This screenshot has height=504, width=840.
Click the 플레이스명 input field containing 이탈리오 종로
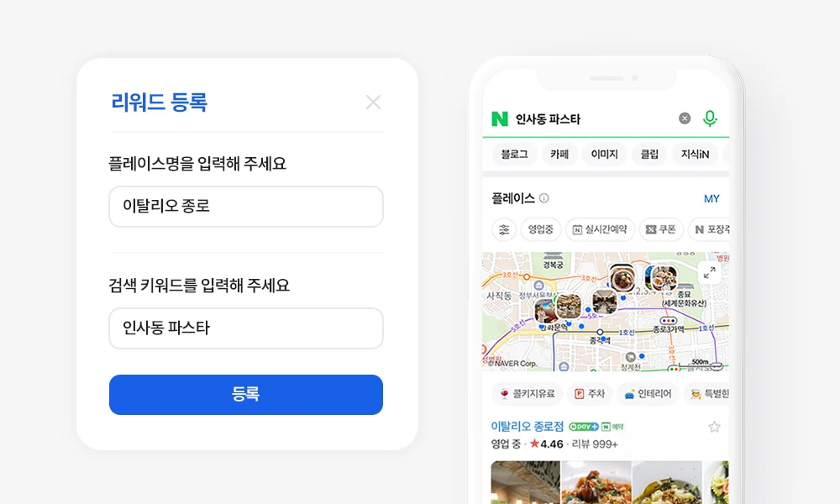tap(246, 207)
